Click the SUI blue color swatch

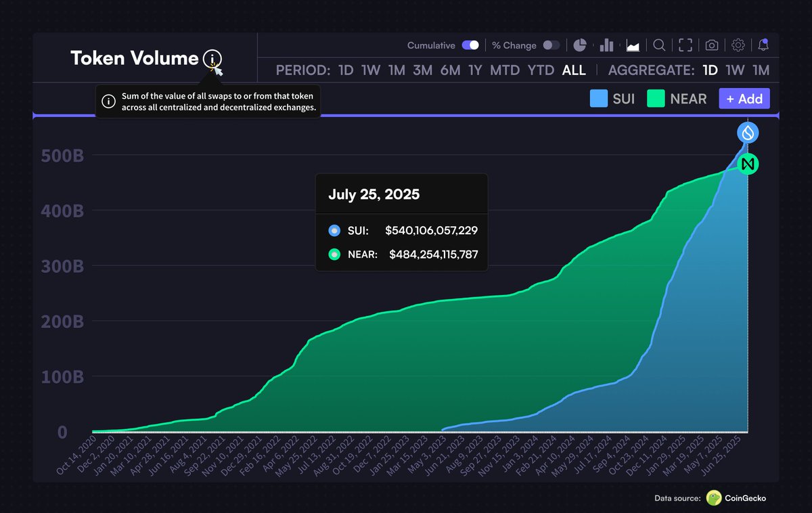(600, 99)
